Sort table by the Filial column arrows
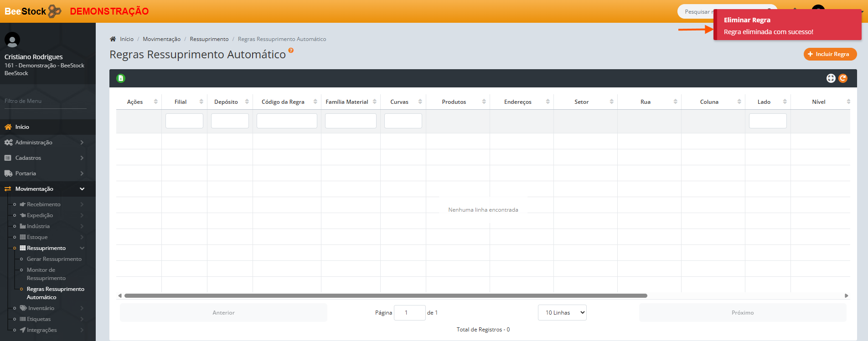Screen dimensions: 868x341 tap(201, 102)
